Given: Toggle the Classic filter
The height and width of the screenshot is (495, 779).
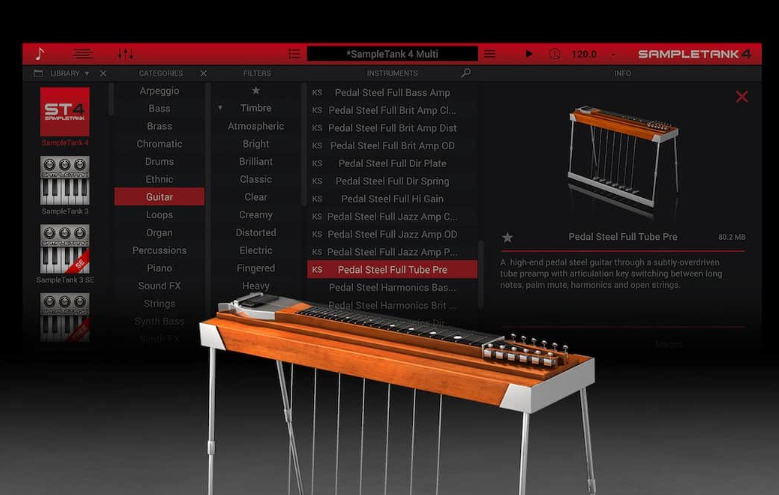Looking at the screenshot, I should (x=256, y=179).
